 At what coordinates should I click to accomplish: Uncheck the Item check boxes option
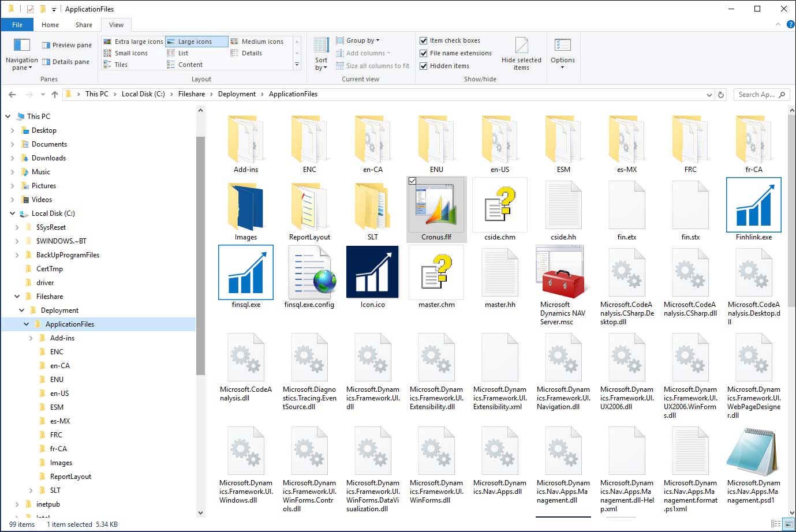tap(424, 40)
